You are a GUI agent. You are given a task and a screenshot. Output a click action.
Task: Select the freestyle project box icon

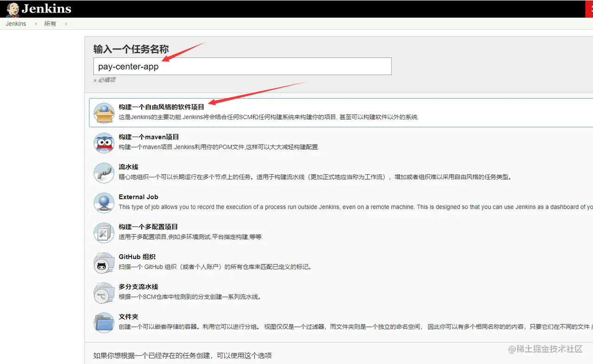coord(104,113)
